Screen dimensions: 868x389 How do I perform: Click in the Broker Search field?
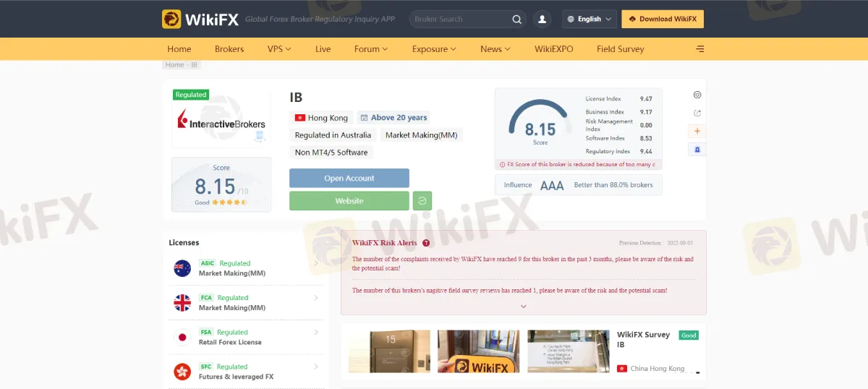pos(460,20)
